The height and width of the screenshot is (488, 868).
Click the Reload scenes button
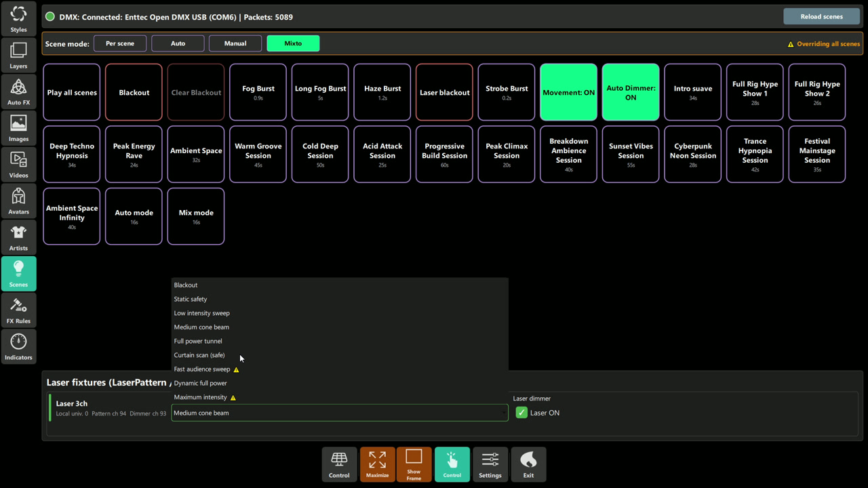tap(821, 17)
